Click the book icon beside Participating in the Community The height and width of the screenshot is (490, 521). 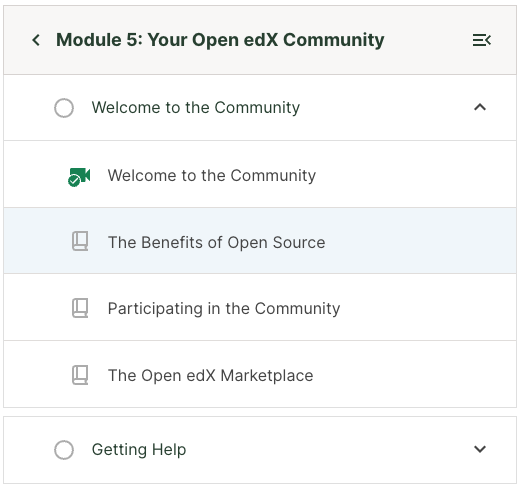pyautogui.click(x=80, y=308)
